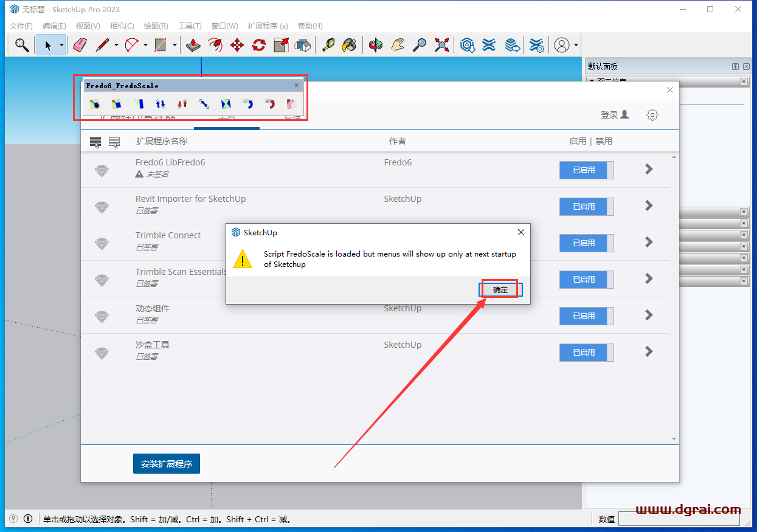Activate the Rotate tool
Viewport: 757px width, 532px height.
click(259, 45)
